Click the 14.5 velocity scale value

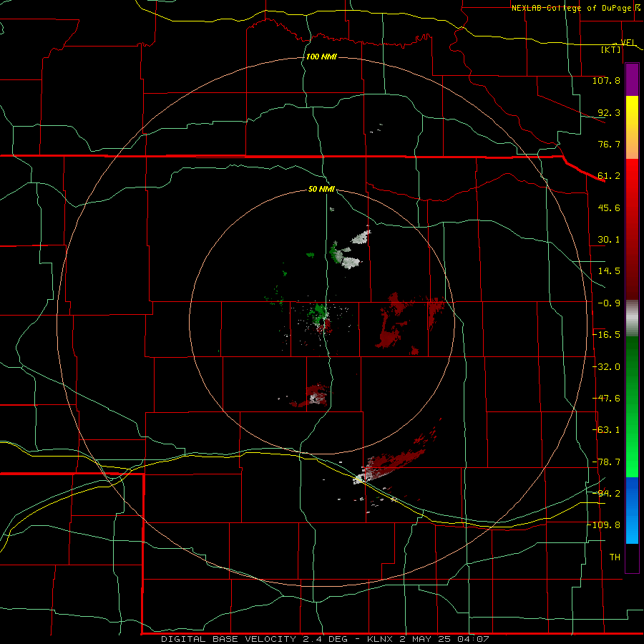pyautogui.click(x=609, y=271)
